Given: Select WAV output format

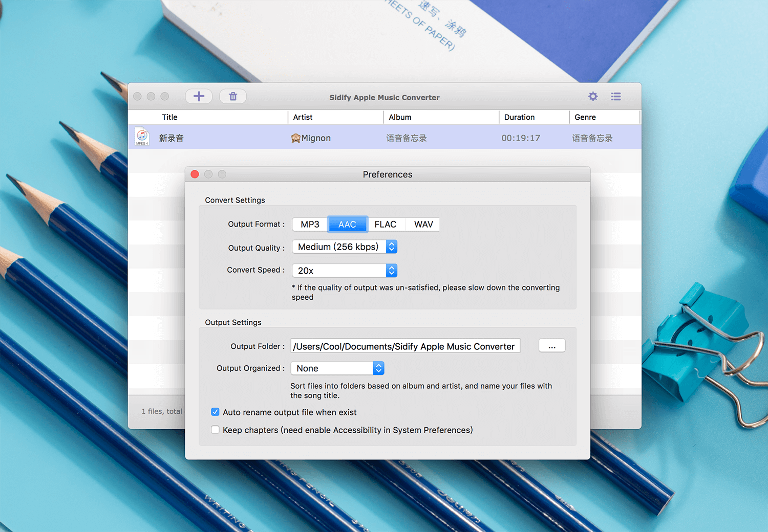Looking at the screenshot, I should (x=423, y=224).
